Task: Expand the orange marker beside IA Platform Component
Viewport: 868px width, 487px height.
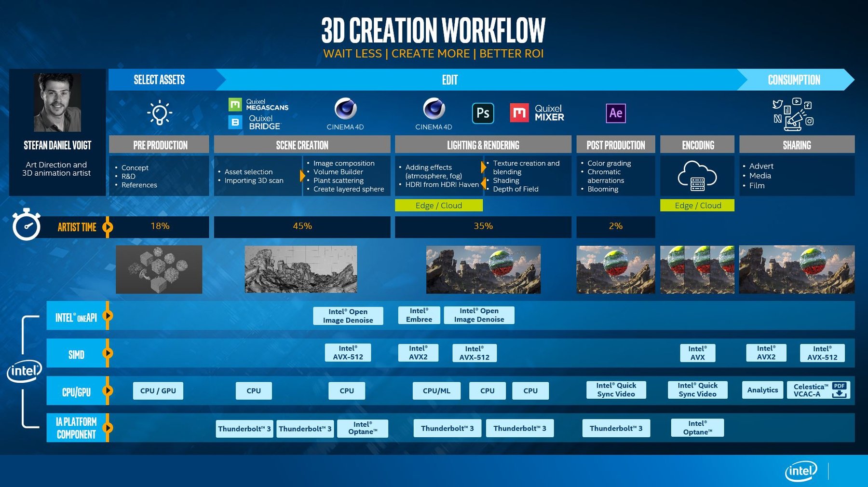Action: pyautogui.click(x=107, y=427)
